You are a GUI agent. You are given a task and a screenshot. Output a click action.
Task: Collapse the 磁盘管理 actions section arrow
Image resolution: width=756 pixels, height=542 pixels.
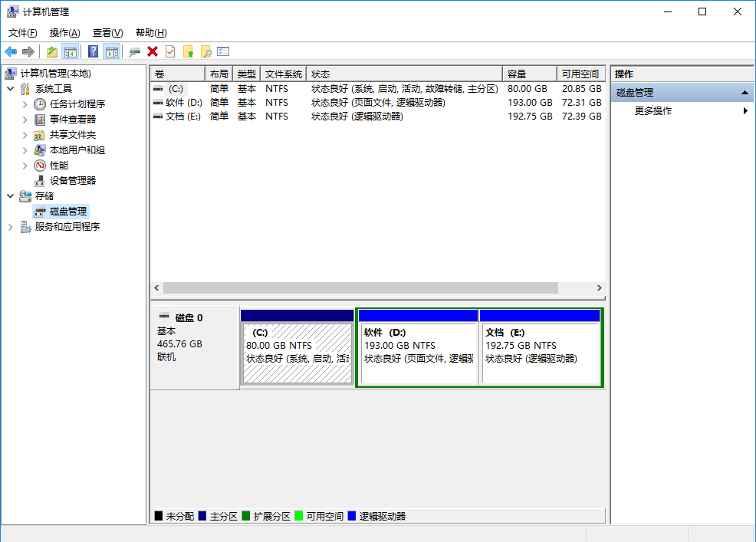pos(744,93)
